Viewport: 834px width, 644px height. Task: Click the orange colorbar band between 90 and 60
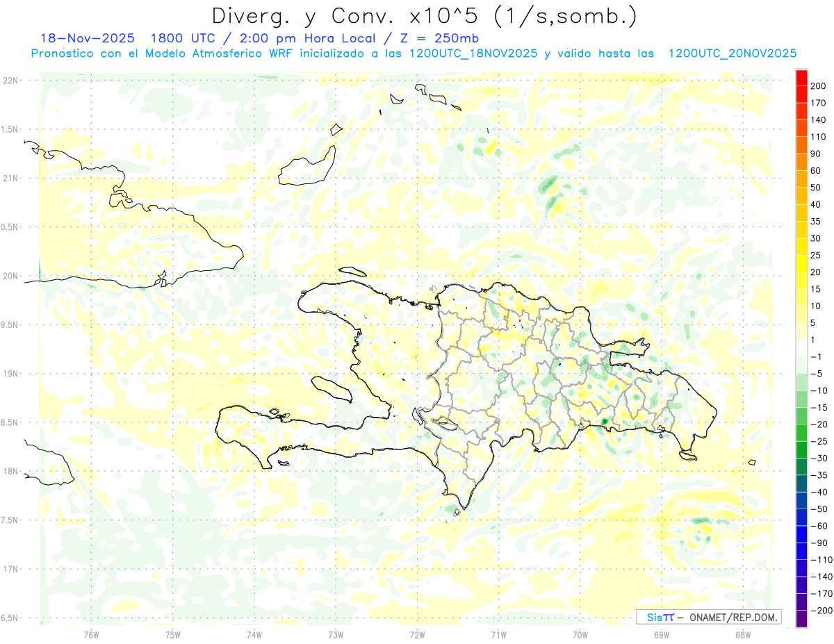802,162
